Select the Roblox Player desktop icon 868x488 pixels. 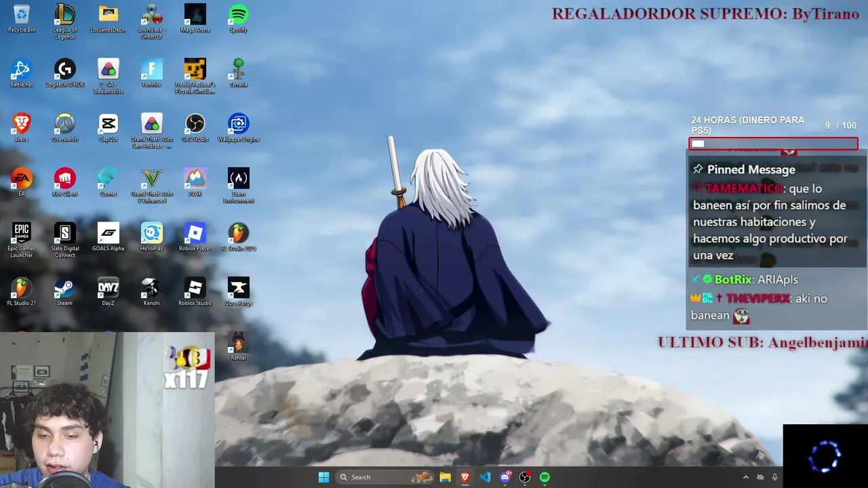click(195, 237)
